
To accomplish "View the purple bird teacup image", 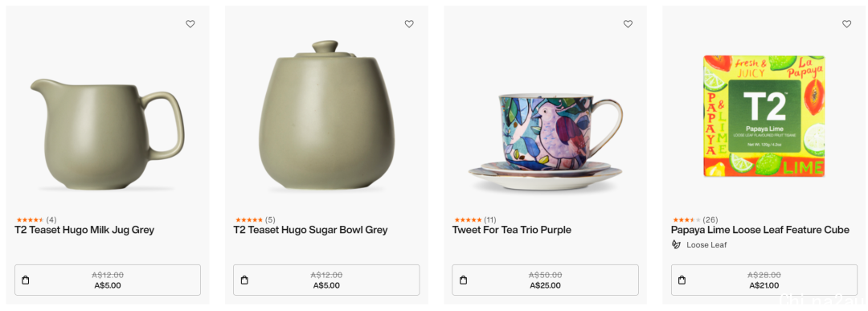I will 546,142.
